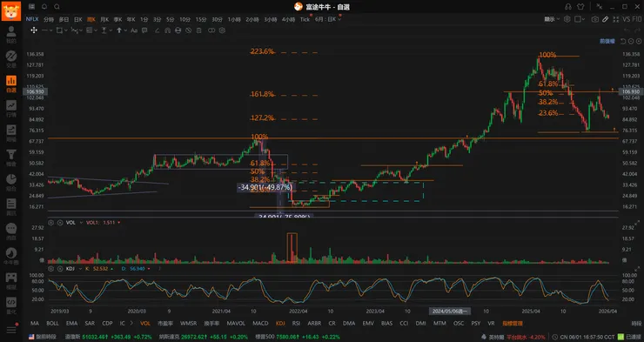Open the customer service headset icon
Image resolution: width=644 pixels, height=342 pixels.
click(568, 7)
